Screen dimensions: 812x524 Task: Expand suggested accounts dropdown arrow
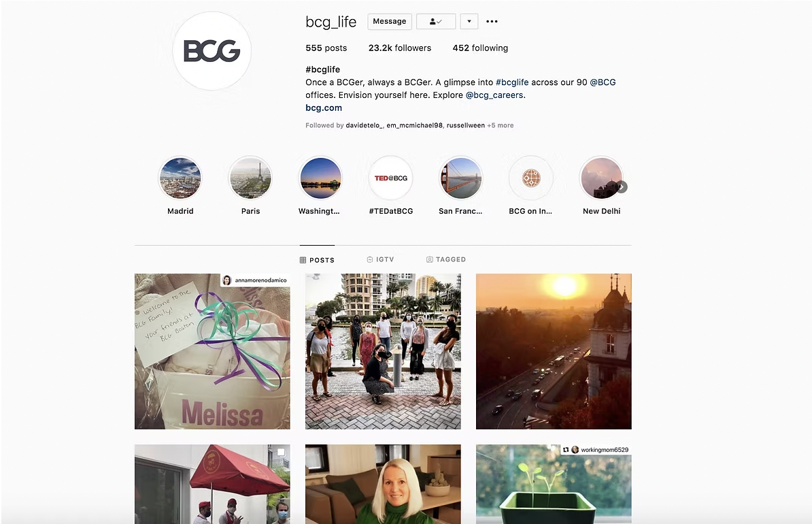469,21
